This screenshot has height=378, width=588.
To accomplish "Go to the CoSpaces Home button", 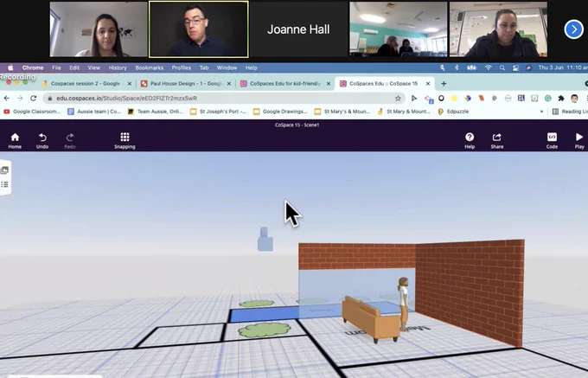I will (15, 141).
